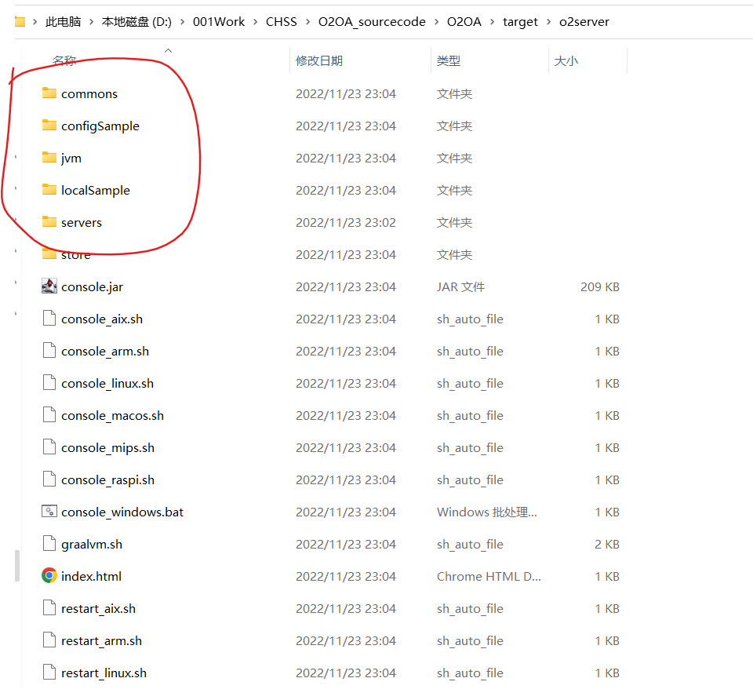Select the restart_arm.sh file icon
Screen dimensions: 753x700
(x=49, y=640)
